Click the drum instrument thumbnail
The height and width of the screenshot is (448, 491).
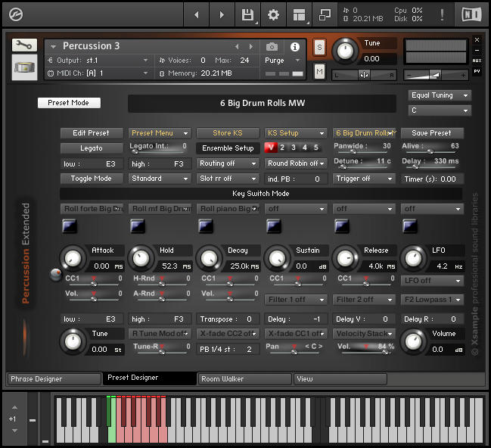(x=24, y=67)
